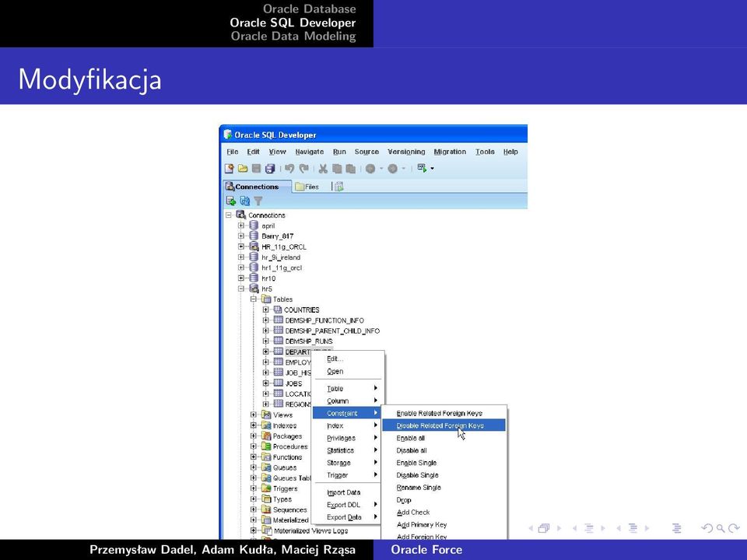The image size is (747, 560).
Task: Open the File menu
Action: (233, 152)
